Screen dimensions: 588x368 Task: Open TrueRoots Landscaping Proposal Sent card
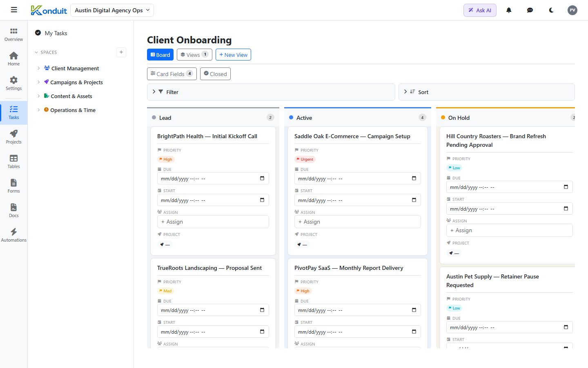click(209, 268)
